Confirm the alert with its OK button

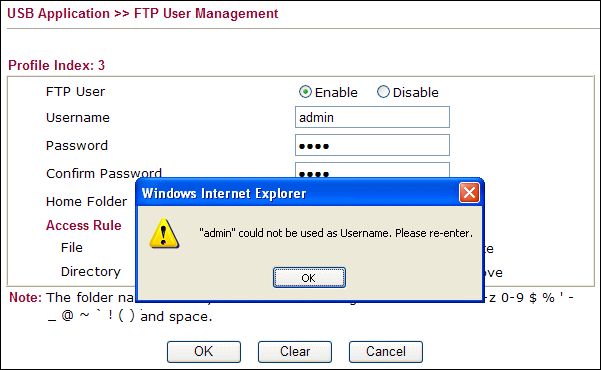click(309, 278)
